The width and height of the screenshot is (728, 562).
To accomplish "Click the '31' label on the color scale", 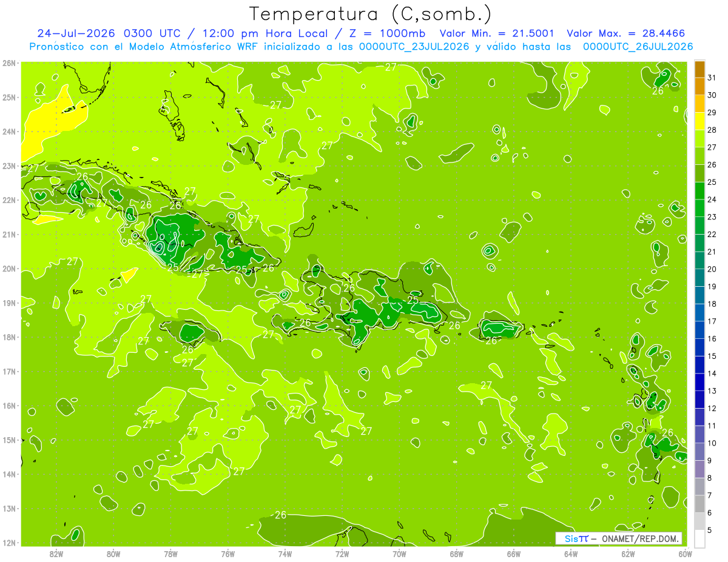I will point(712,78).
